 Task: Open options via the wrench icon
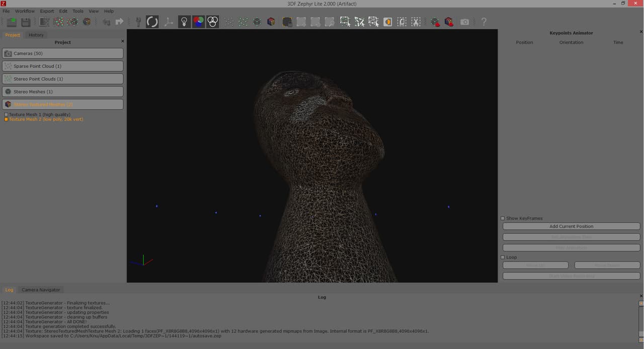point(138,22)
